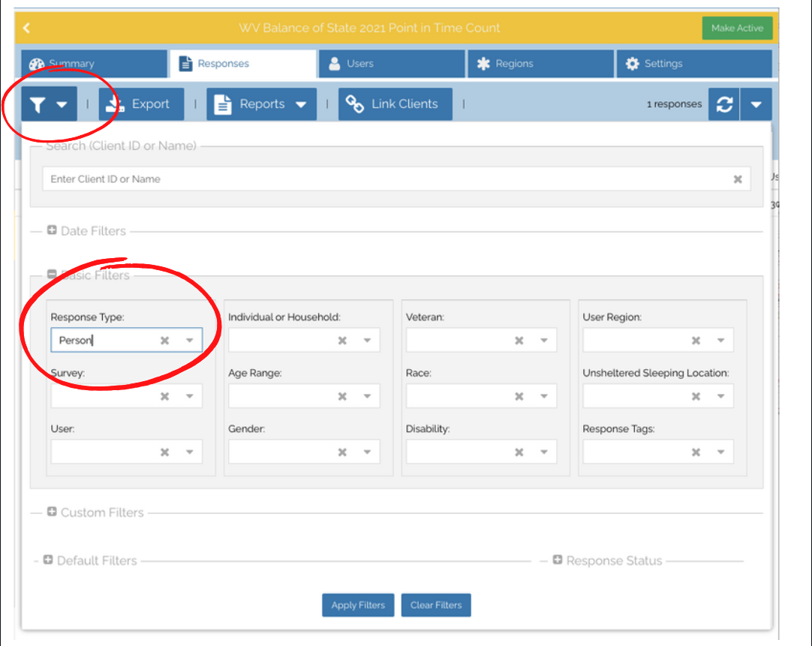The height and width of the screenshot is (646, 812).
Task: Expand the Response Status section
Action: pos(558,560)
